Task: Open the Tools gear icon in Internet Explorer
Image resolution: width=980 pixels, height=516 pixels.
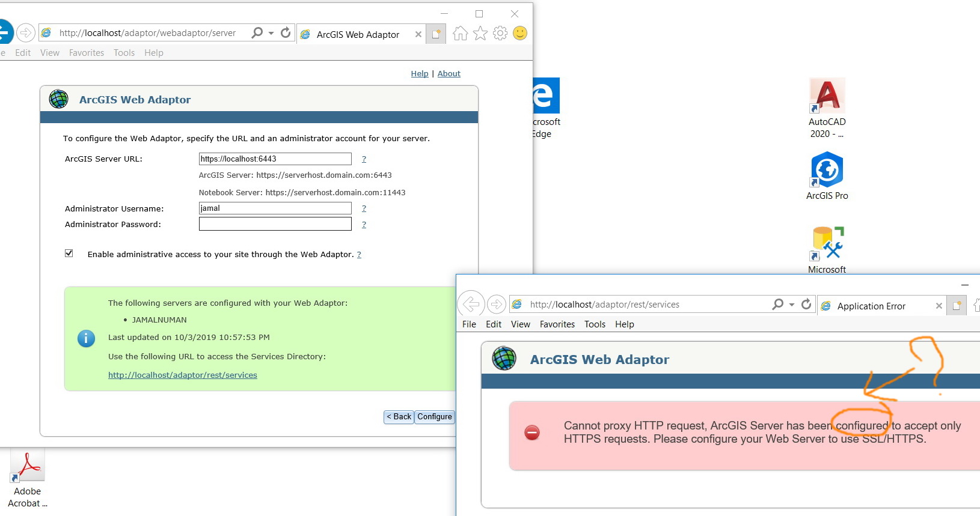Action: tap(500, 33)
